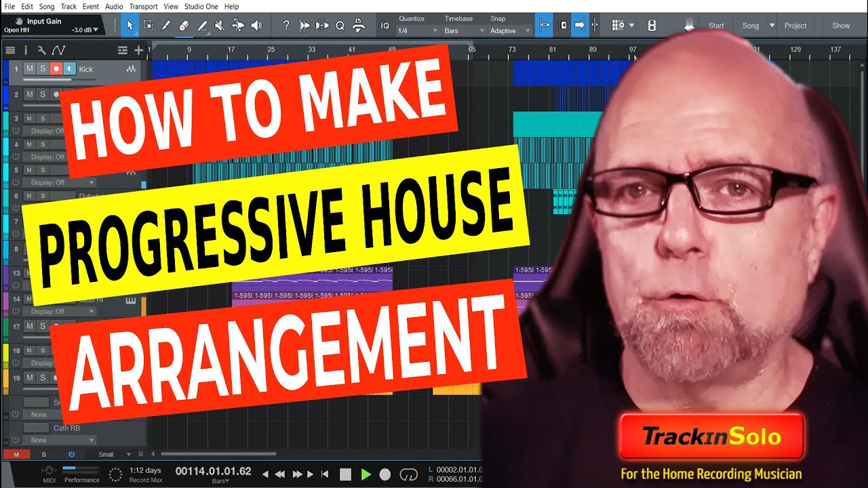This screenshot has width=868, height=488.
Task: Click the MIDI activity icon
Action: (x=49, y=470)
